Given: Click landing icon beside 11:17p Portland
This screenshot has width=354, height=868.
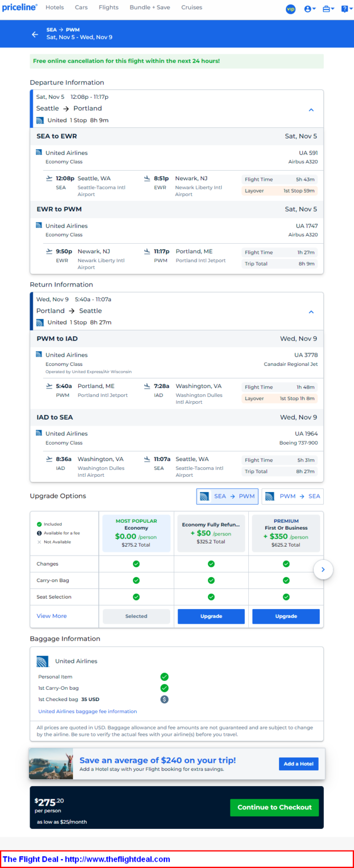Looking at the screenshot, I should (x=147, y=251).
